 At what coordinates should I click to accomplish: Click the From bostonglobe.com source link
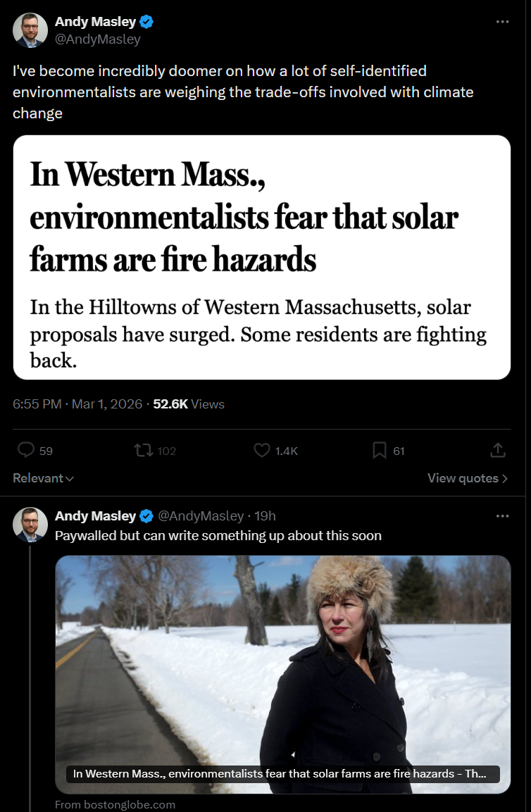115,804
